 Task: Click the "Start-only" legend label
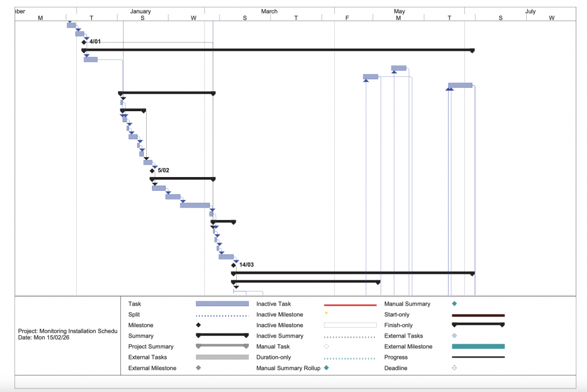(x=397, y=315)
